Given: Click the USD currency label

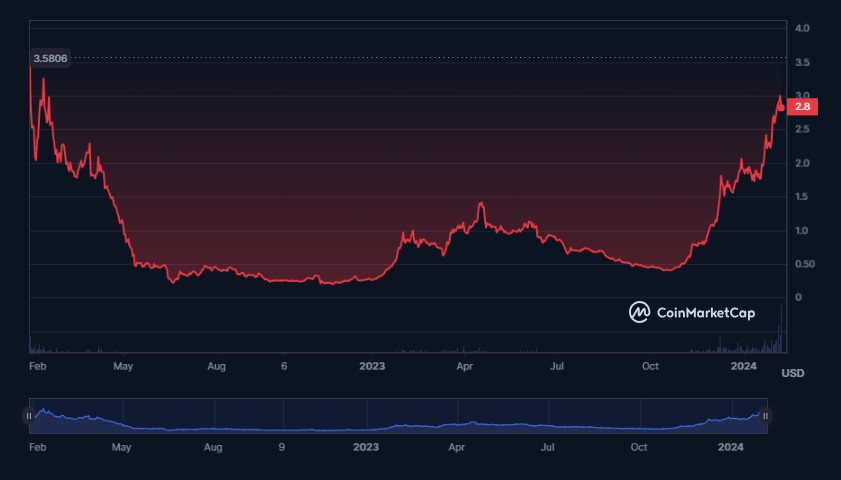Looking at the screenshot, I should pos(793,373).
